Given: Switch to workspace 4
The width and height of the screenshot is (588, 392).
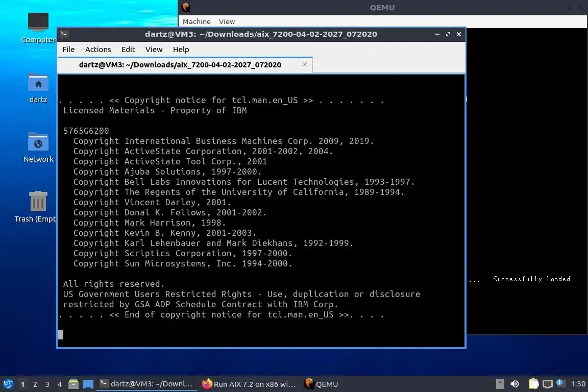Looking at the screenshot, I should click(x=60, y=384).
